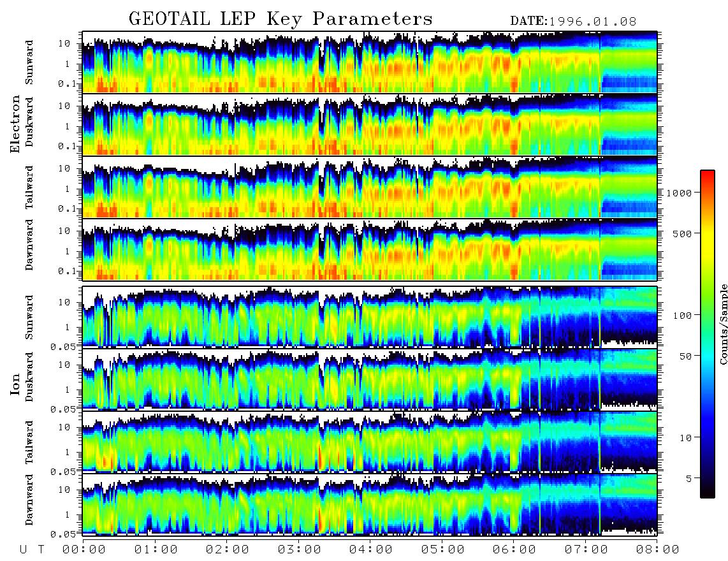This screenshot has width=728, height=561.
Task: Select the Electron Dawnward panel label
Action: click(x=29, y=245)
